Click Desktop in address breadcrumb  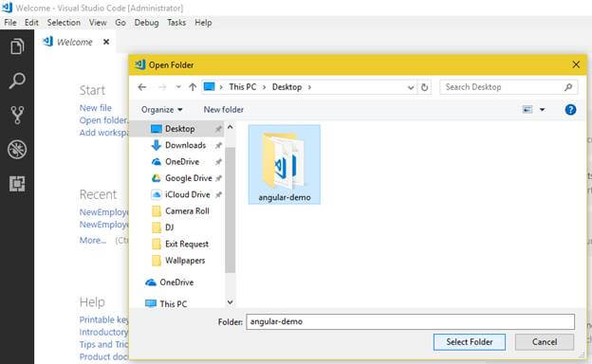point(287,87)
